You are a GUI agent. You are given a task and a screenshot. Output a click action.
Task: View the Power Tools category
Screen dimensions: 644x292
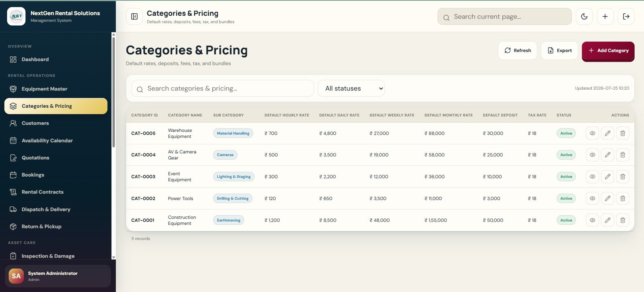592,198
